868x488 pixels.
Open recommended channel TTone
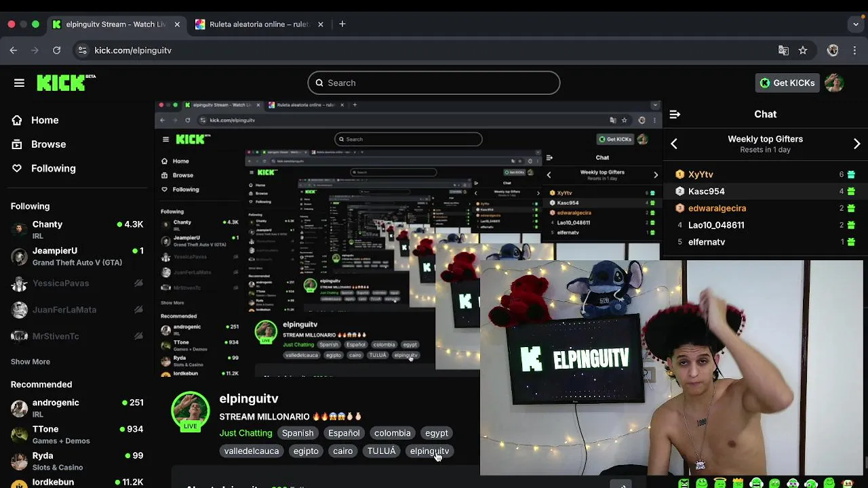click(77, 434)
